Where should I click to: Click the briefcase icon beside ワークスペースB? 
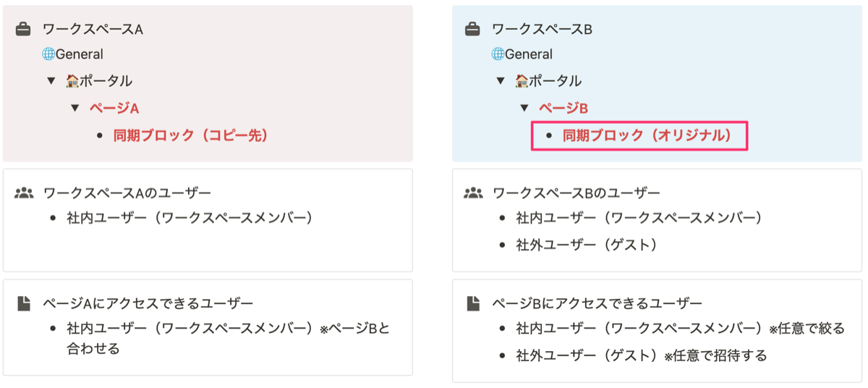tap(472, 29)
